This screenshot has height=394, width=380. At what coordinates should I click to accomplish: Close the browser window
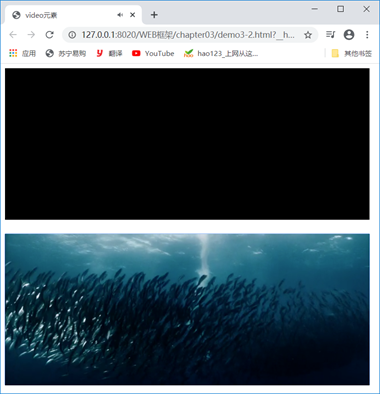[x=366, y=9]
